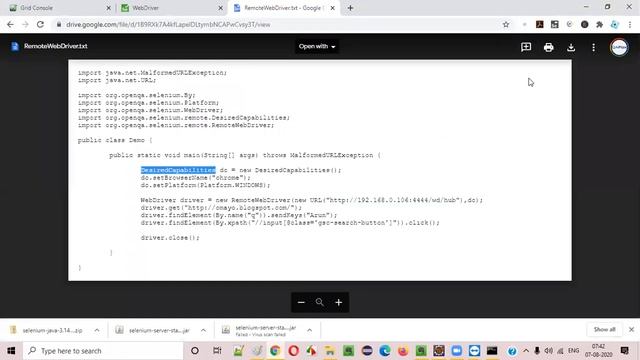Close the WebDriver tab

(220, 8)
